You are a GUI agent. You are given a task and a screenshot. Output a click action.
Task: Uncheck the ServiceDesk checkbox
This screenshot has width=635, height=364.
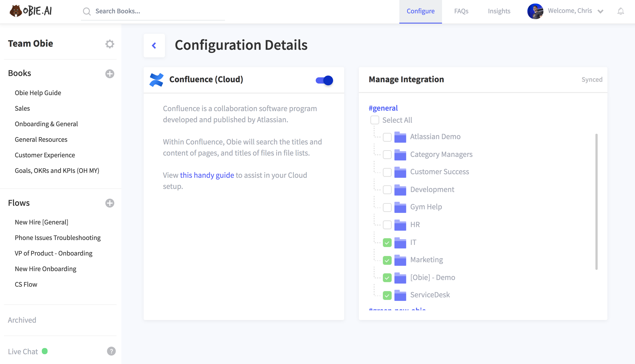(387, 295)
